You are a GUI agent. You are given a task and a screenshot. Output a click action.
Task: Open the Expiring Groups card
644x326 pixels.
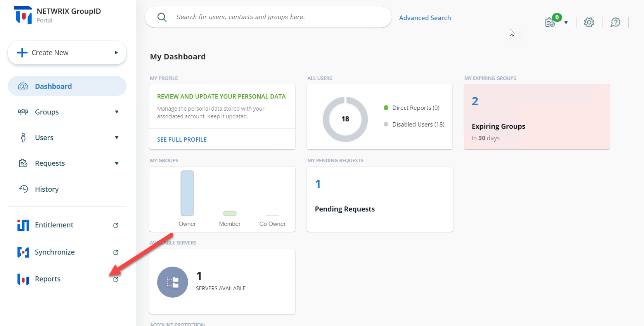[537, 117]
